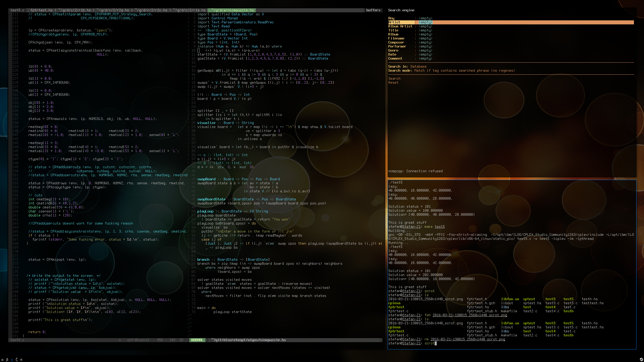Select the Genre search field row
This screenshot has width=644, height=362.
[393, 51]
